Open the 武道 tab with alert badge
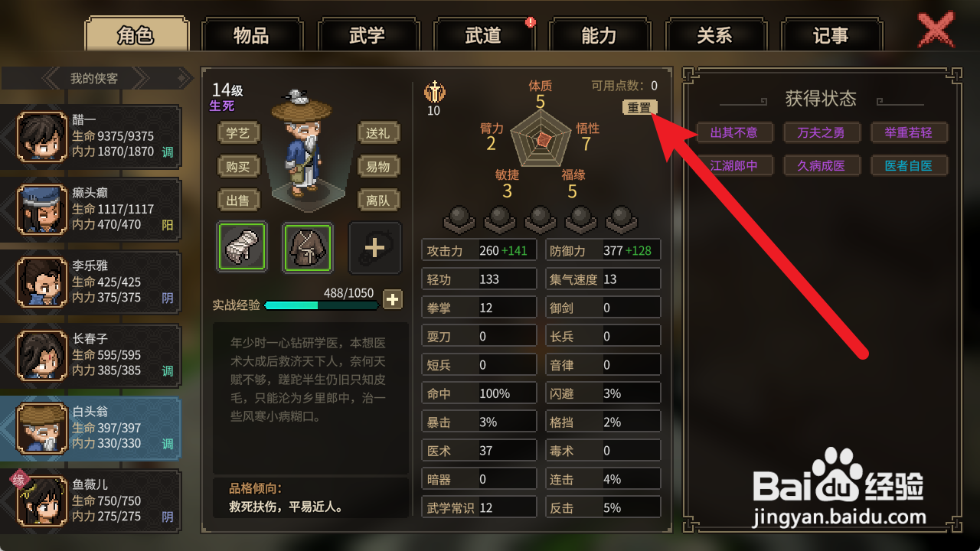Screen dimensions: 980x551 pos(483,35)
